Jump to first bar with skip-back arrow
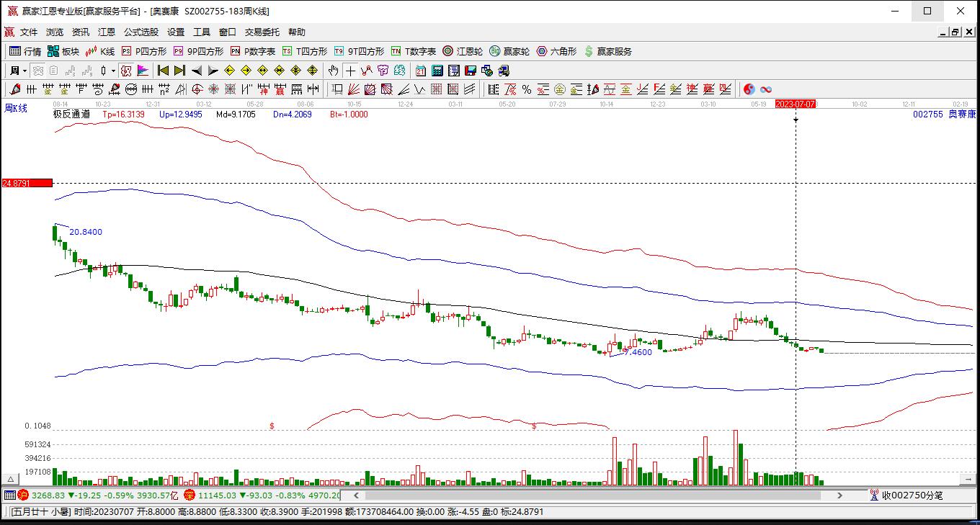 point(164,71)
